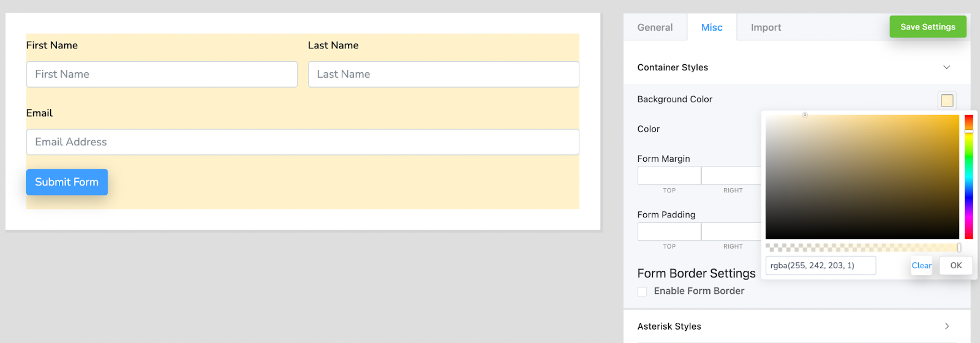980x343 pixels.
Task: Collapse the Container Styles chevron
Action: tap(946, 67)
